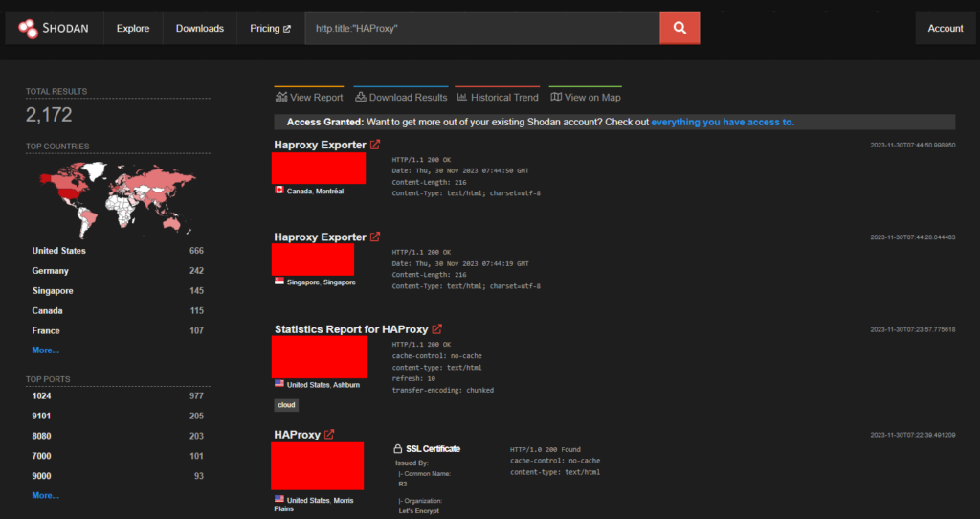Click the Download Results cloud icon
980x519 pixels.
pos(361,97)
